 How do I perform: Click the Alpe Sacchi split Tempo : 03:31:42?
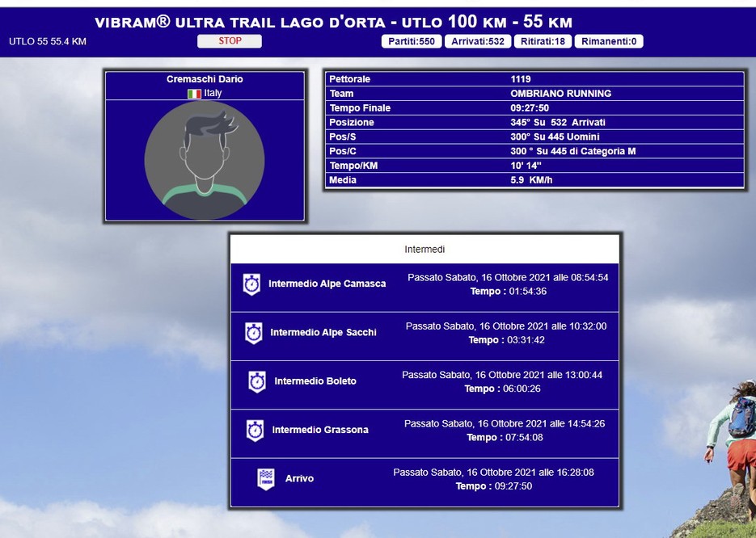(507, 340)
